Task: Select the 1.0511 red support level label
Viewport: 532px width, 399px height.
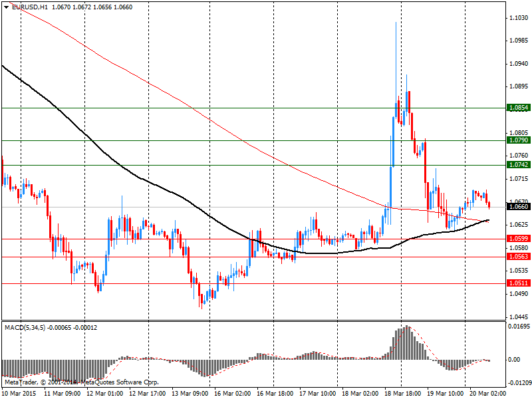Action: click(x=519, y=283)
